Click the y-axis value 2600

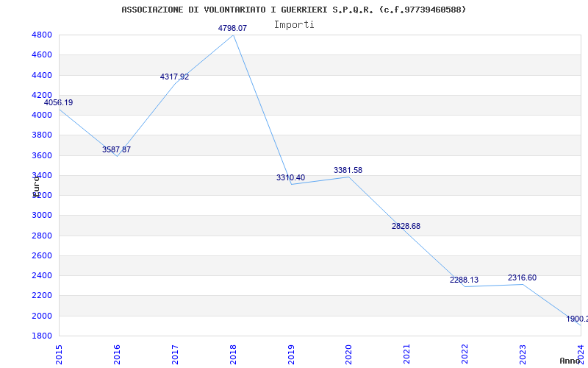point(42,255)
